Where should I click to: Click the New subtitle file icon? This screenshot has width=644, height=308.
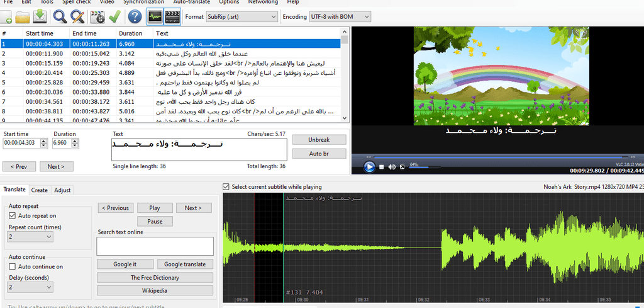pyautogui.click(x=6, y=17)
